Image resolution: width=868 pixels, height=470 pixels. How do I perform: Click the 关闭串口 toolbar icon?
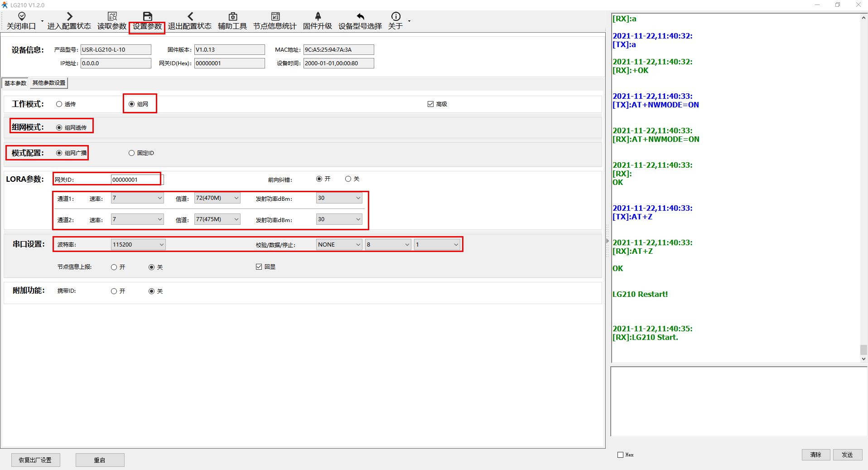point(21,17)
